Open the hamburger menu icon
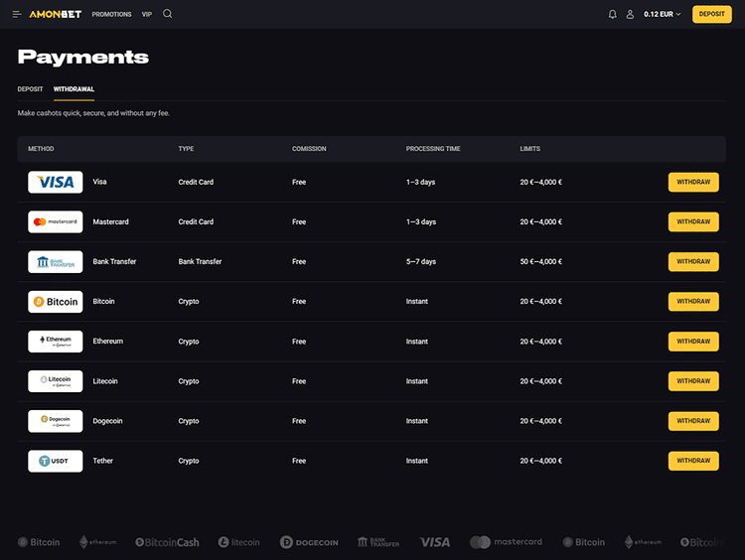This screenshot has width=745, height=560. pyautogui.click(x=17, y=14)
